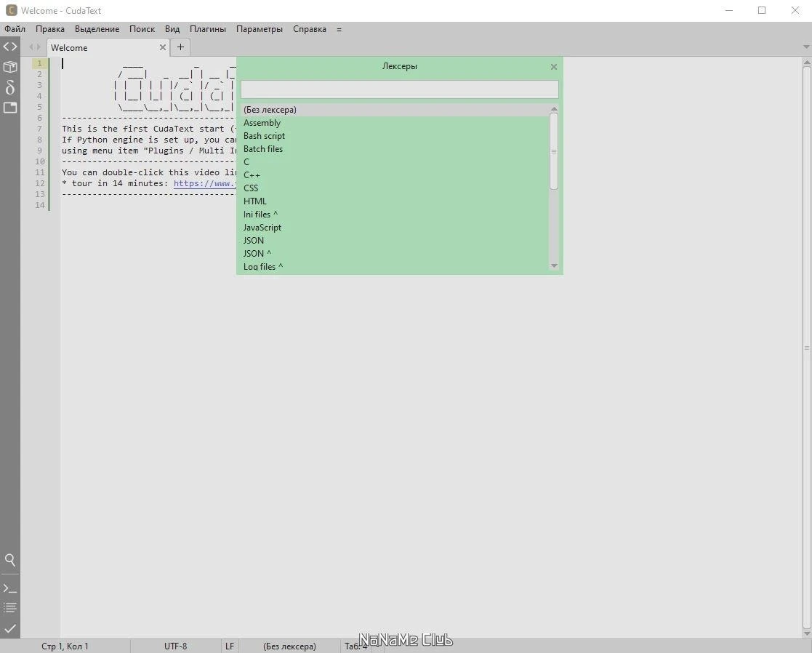Change tab size in status bar
The height and width of the screenshot is (653, 812).
tap(355, 646)
